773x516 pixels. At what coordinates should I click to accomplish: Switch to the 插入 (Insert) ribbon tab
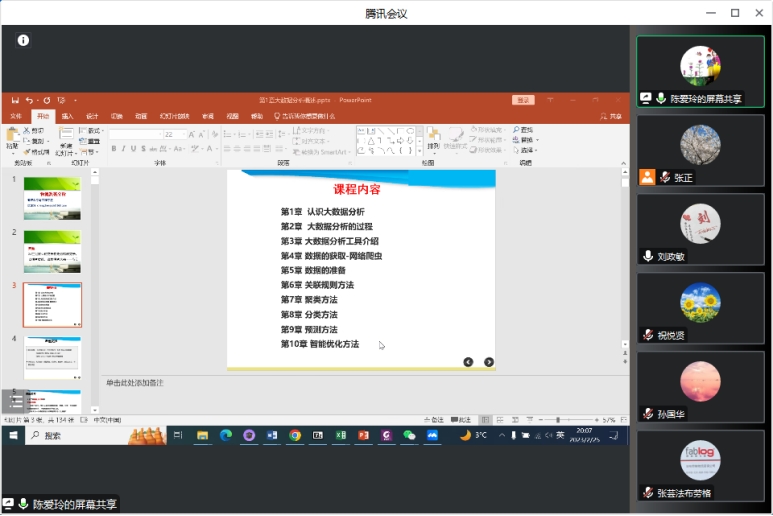click(x=67, y=116)
